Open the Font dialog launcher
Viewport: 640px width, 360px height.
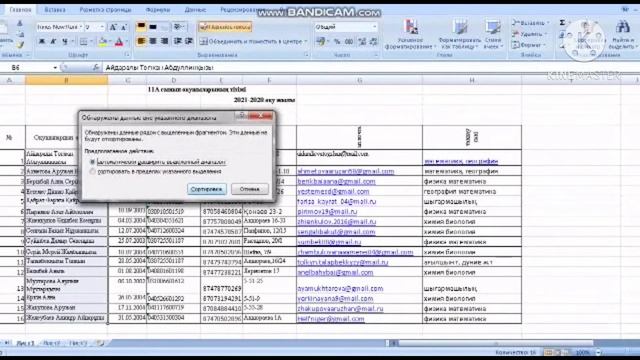coord(127,55)
